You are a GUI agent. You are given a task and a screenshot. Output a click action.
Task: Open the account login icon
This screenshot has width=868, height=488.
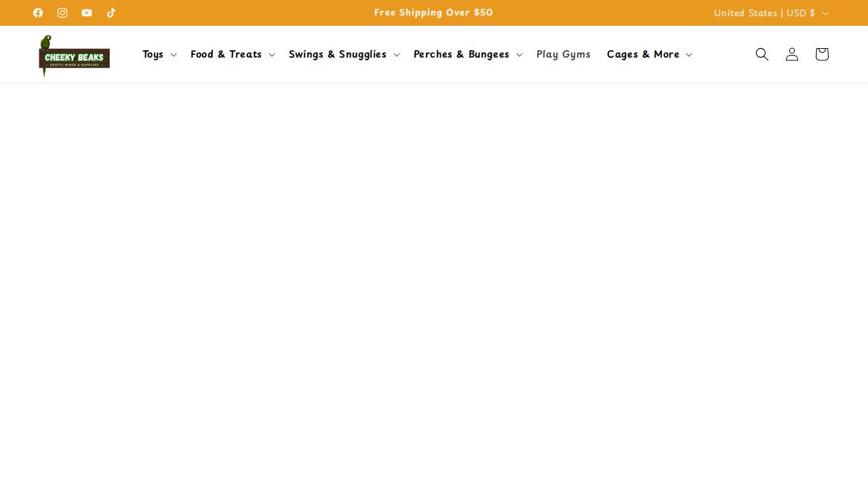pos(791,54)
